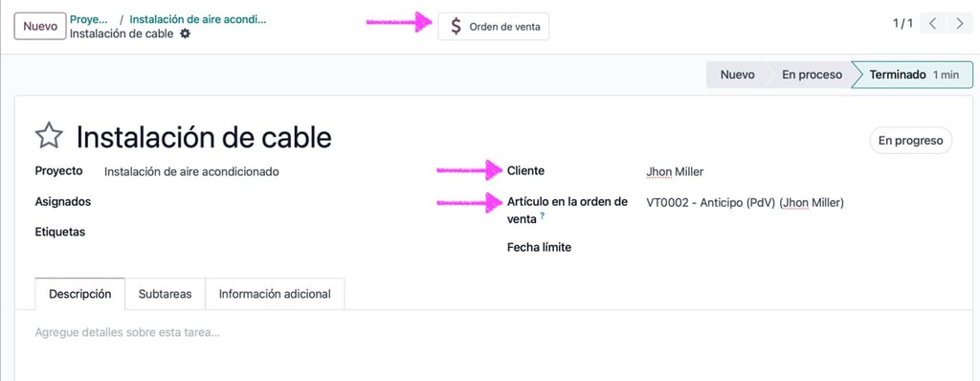Go to next record arrow
This screenshot has width=980, height=381.
(x=960, y=24)
